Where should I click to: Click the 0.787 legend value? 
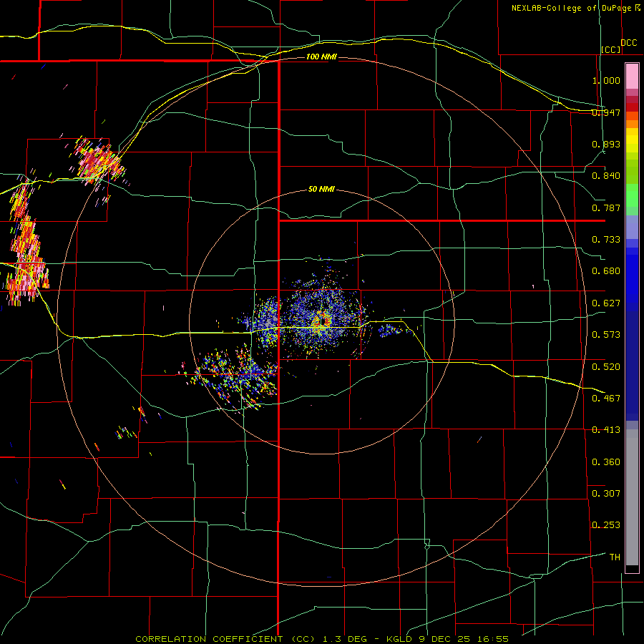click(606, 208)
